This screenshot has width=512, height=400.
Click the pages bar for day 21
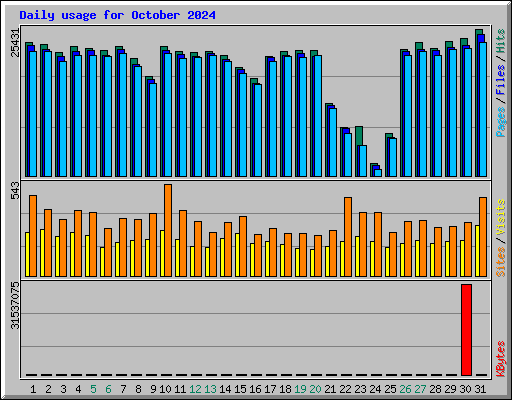tap(333, 142)
